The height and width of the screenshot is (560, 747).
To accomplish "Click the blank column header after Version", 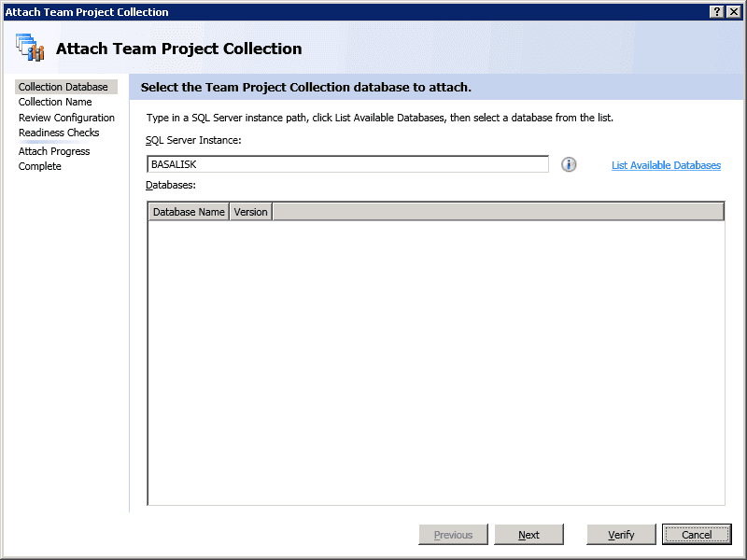I will click(498, 212).
